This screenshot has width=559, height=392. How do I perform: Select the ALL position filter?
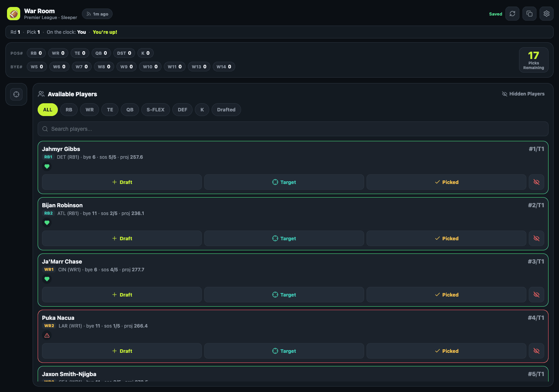[48, 110]
